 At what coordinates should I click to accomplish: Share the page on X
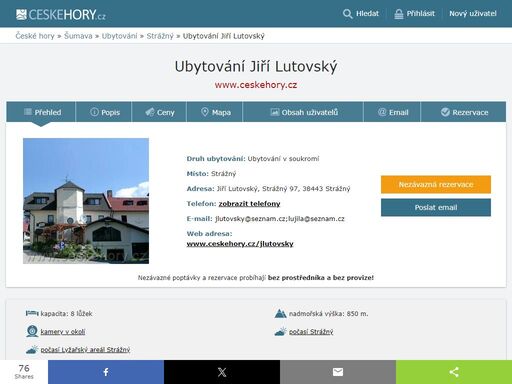point(222,372)
